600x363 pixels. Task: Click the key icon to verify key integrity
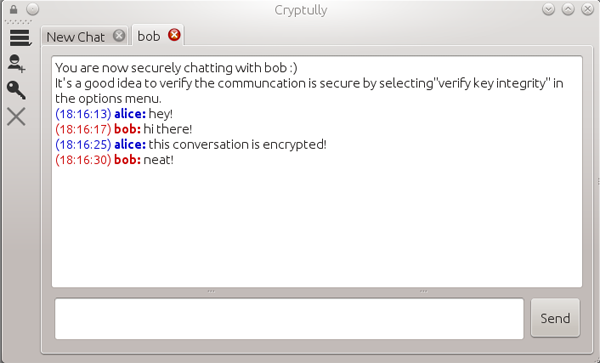click(x=16, y=90)
